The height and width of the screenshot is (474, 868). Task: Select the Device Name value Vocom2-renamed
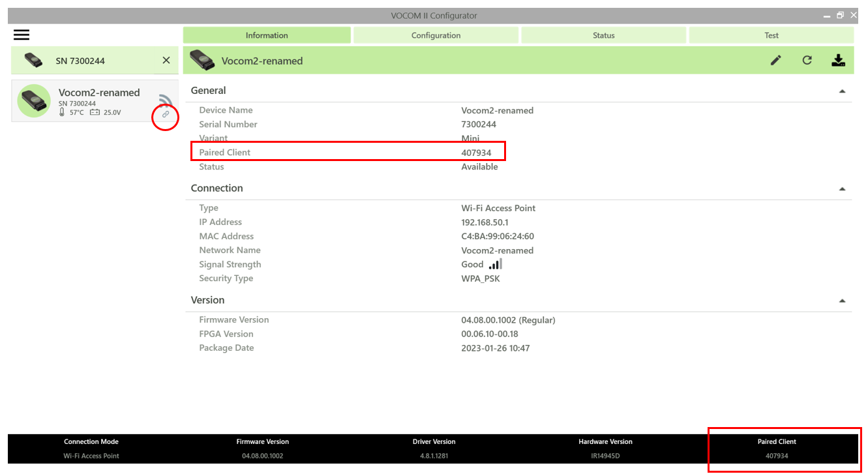pos(497,110)
